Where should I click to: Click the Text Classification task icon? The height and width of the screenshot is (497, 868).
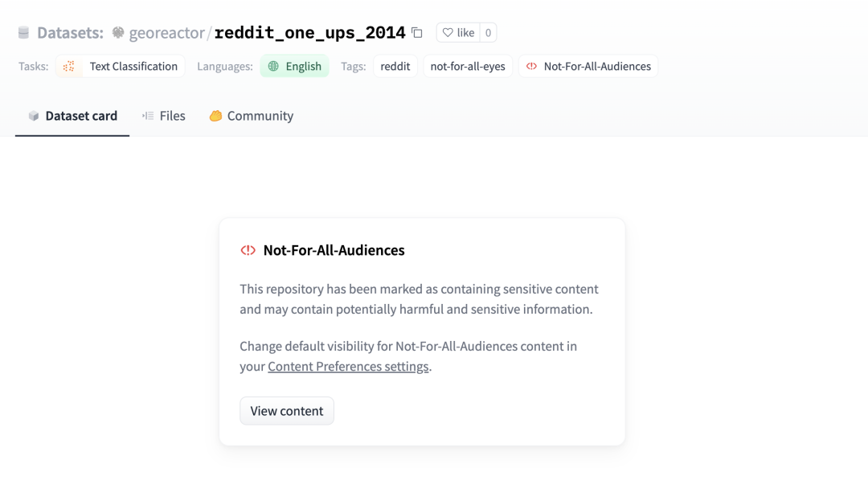coord(68,67)
